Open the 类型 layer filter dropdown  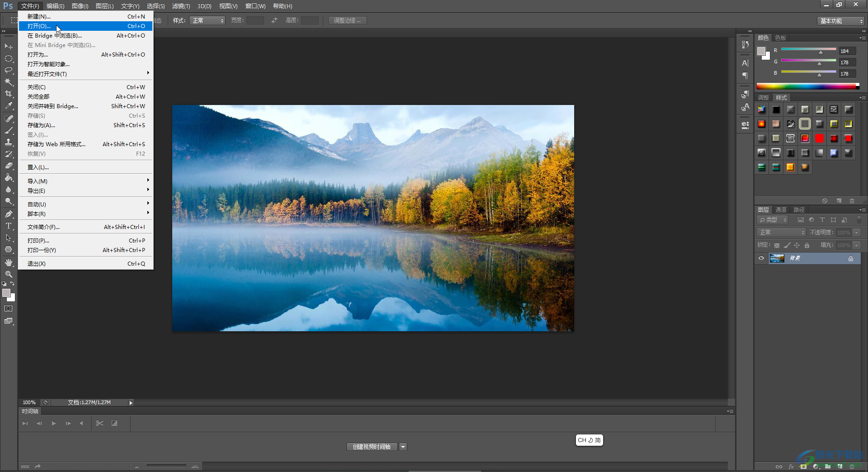pyautogui.click(x=773, y=220)
